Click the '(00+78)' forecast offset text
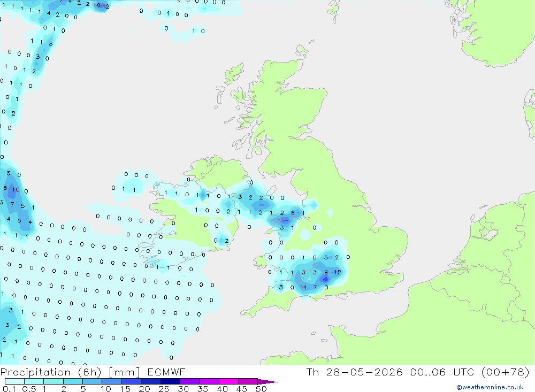The height and width of the screenshot is (392, 535). click(x=506, y=372)
